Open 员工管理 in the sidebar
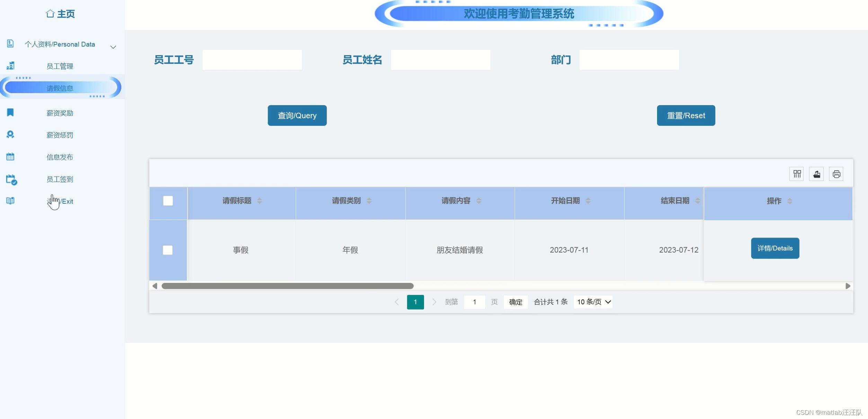 coord(60,66)
